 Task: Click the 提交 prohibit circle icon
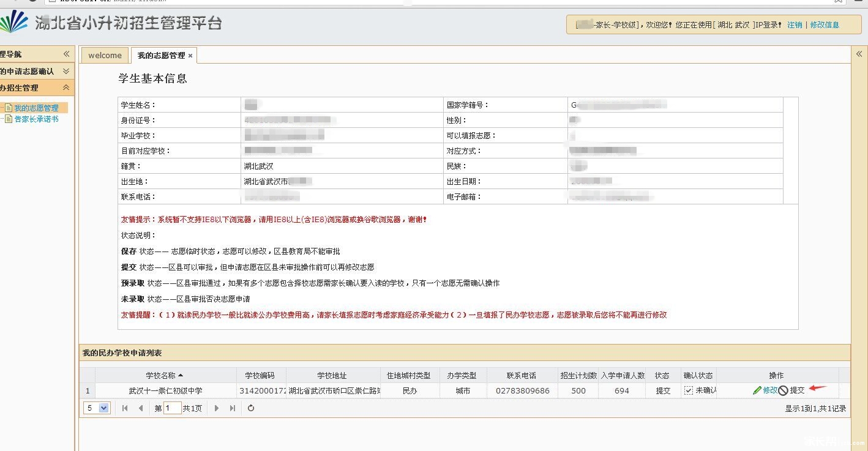tap(783, 390)
